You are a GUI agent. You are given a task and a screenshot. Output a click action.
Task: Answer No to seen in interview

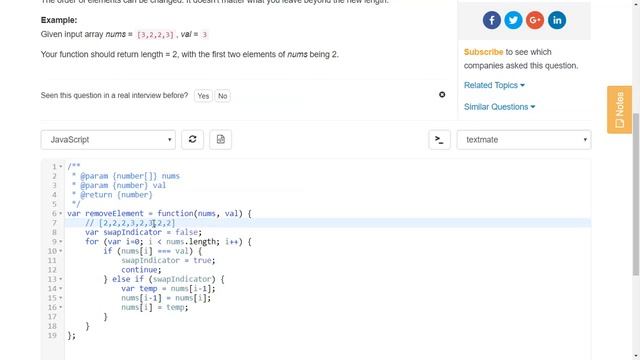[x=222, y=96]
